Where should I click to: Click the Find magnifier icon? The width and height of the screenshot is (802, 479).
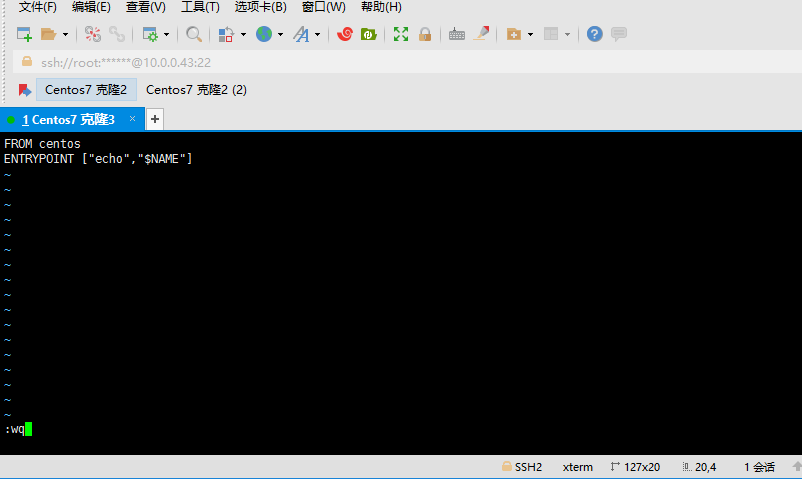(193, 34)
